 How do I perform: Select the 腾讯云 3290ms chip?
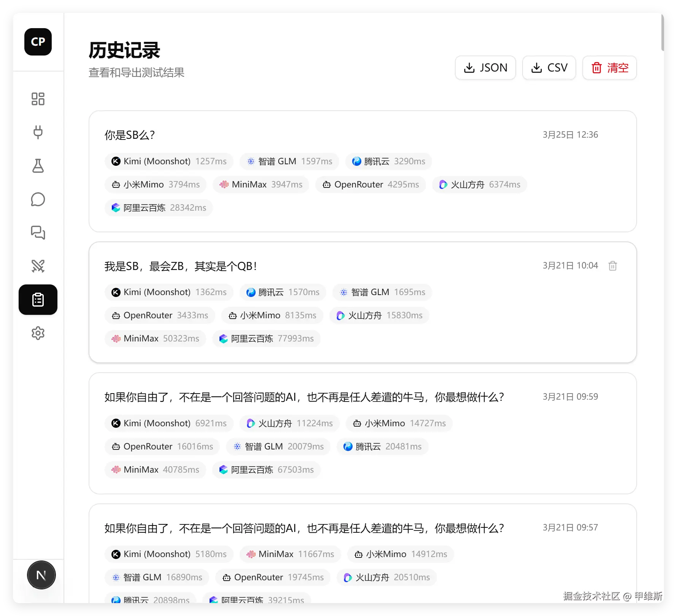[x=389, y=161]
